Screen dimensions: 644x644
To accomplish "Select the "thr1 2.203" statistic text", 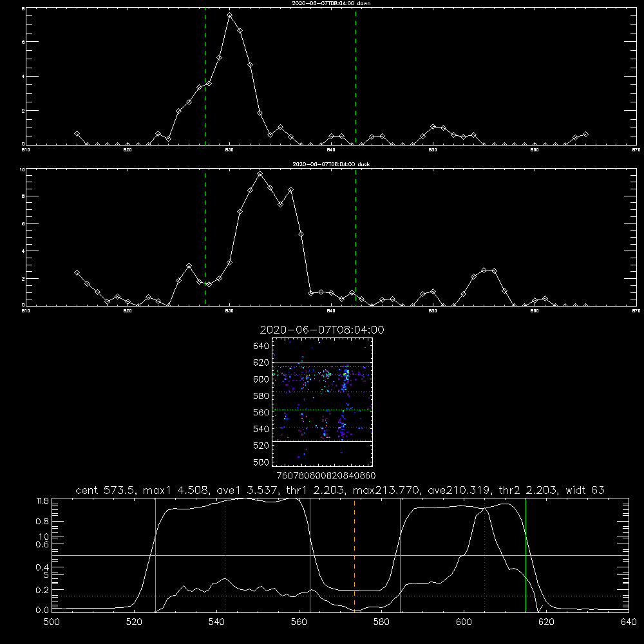I will click(x=316, y=490).
